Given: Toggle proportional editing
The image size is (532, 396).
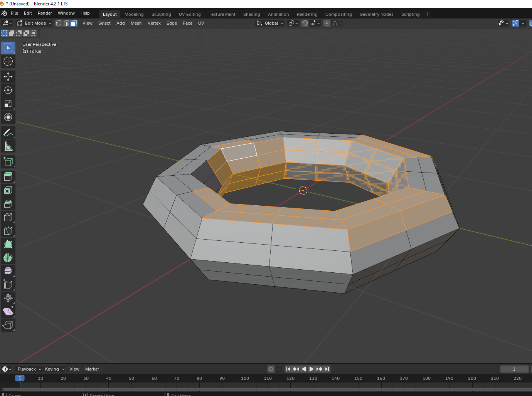Looking at the screenshot, I should pos(327,23).
